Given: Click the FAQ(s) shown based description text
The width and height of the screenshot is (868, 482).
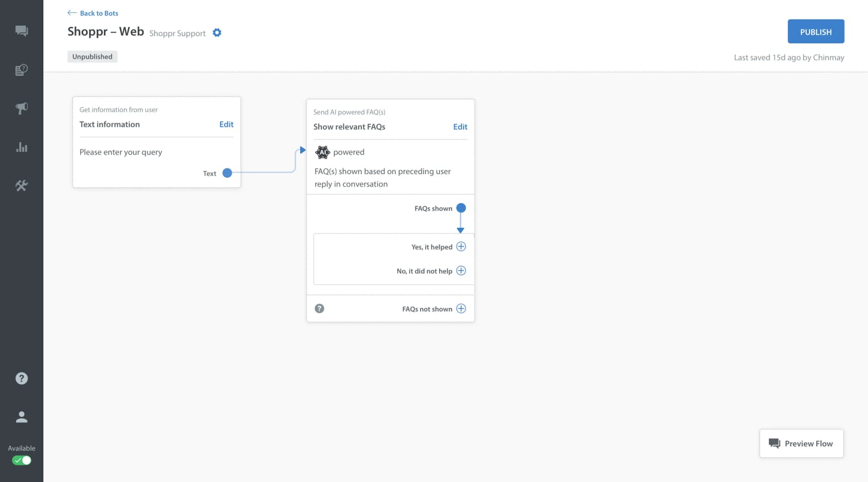Looking at the screenshot, I should pyautogui.click(x=382, y=178).
